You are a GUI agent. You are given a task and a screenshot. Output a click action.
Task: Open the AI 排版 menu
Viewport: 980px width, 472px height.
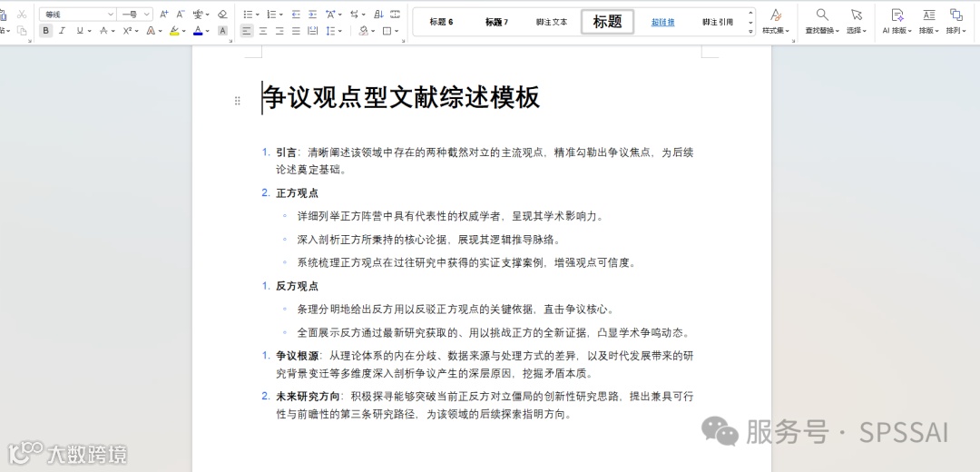tap(897, 22)
